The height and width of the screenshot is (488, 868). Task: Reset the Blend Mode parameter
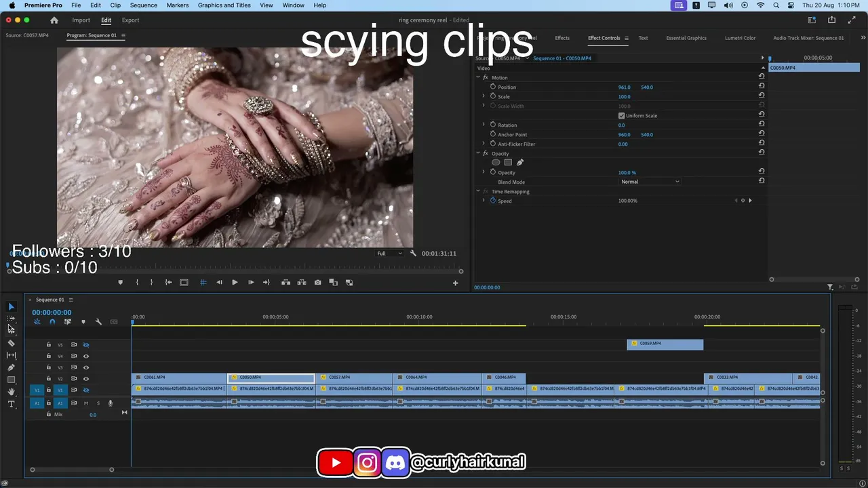point(762,182)
